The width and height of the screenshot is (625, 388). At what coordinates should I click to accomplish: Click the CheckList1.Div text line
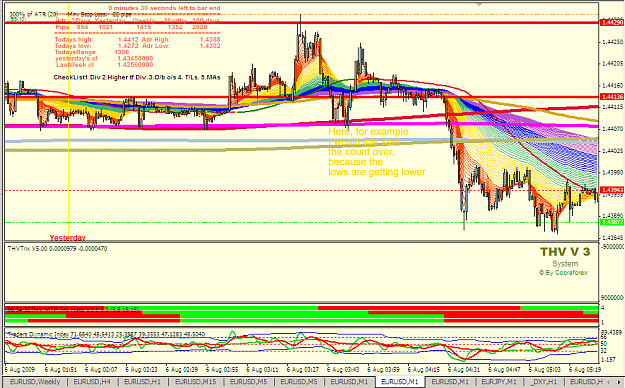[x=137, y=77]
